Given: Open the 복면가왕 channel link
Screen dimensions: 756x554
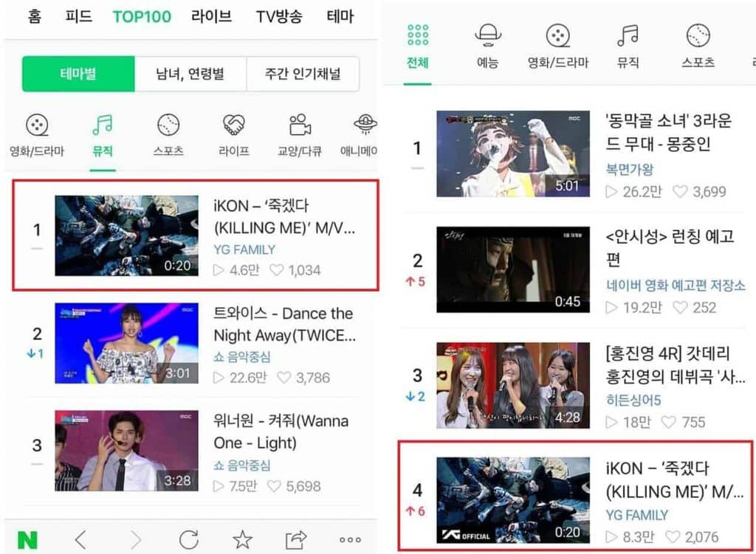Looking at the screenshot, I should pyautogui.click(x=629, y=170).
